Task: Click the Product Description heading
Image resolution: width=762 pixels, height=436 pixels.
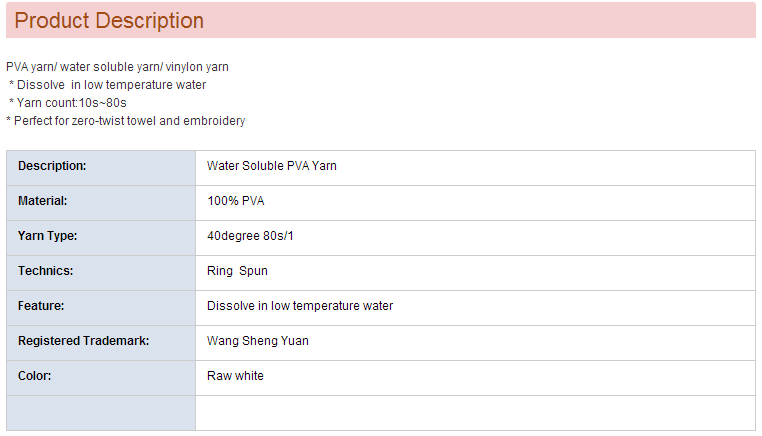Action: (109, 21)
